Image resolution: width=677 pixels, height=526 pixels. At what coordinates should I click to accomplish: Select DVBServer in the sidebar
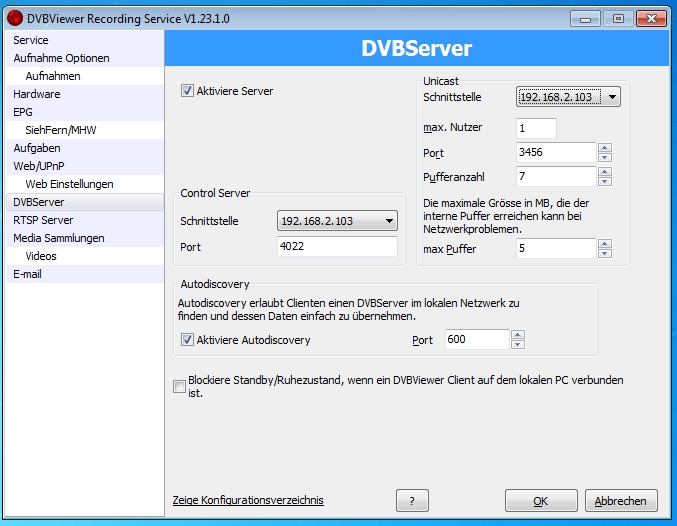85,202
